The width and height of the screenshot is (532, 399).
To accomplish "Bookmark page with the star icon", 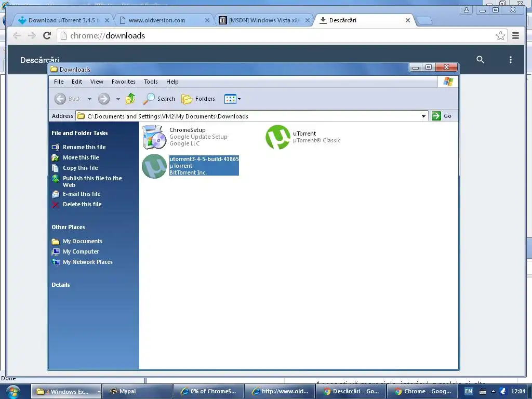I will 500,36.
